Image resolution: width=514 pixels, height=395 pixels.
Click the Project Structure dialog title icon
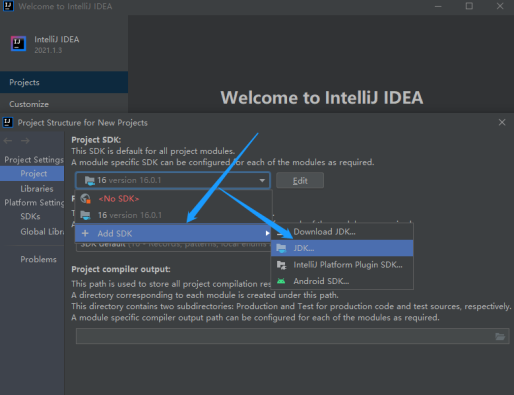click(8, 122)
